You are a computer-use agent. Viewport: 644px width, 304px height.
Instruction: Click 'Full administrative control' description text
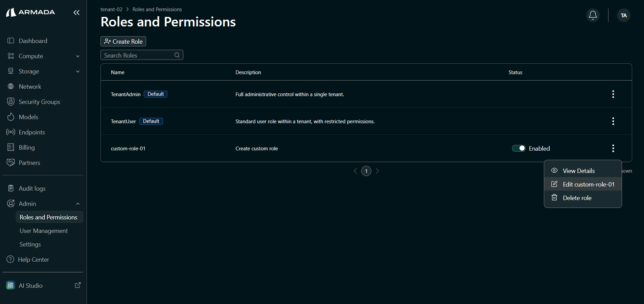290,94
